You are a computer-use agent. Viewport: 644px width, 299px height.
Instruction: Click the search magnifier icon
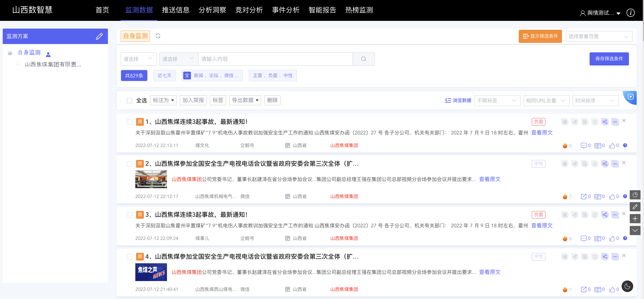(x=363, y=59)
